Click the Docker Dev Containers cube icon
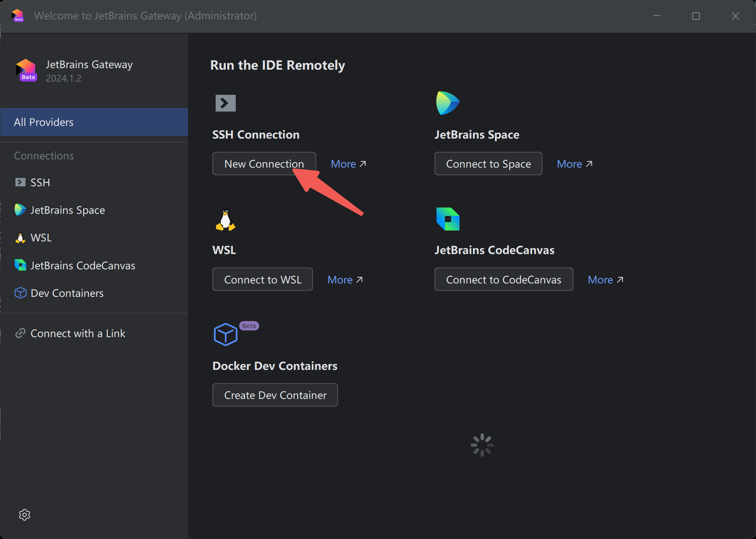Image resolution: width=756 pixels, height=539 pixels. [x=225, y=334]
